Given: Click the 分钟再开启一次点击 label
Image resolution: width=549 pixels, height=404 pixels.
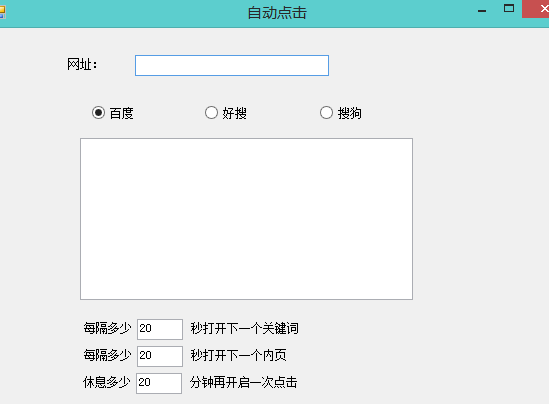Looking at the screenshot, I should click(244, 382).
